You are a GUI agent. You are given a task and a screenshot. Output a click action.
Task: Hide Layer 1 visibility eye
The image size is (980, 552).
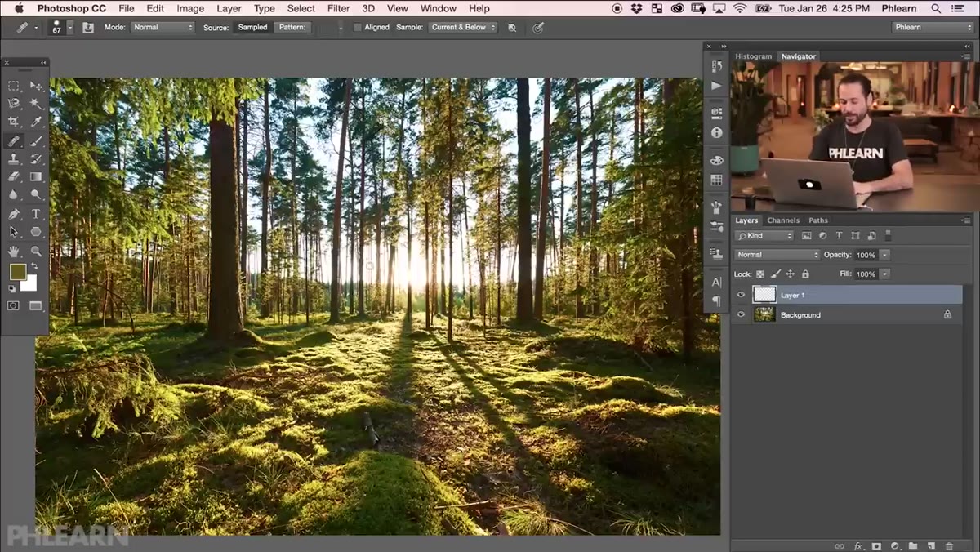pyautogui.click(x=742, y=295)
